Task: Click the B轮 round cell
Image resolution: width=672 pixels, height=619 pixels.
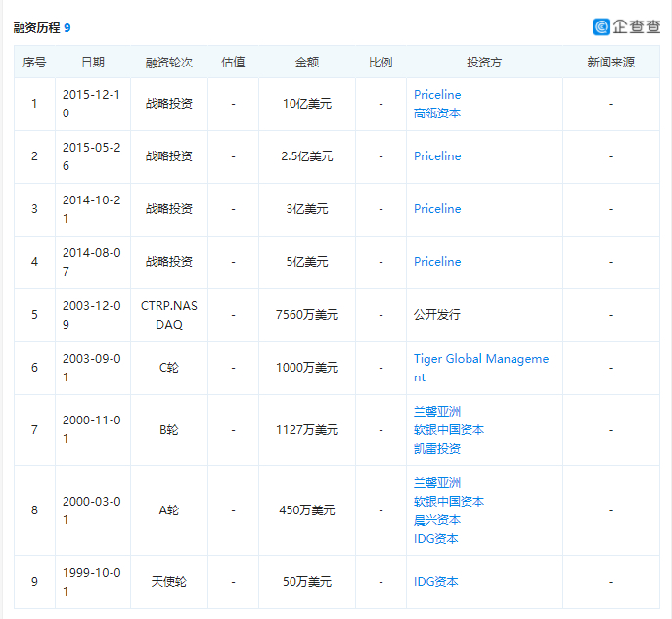Action: tap(169, 429)
